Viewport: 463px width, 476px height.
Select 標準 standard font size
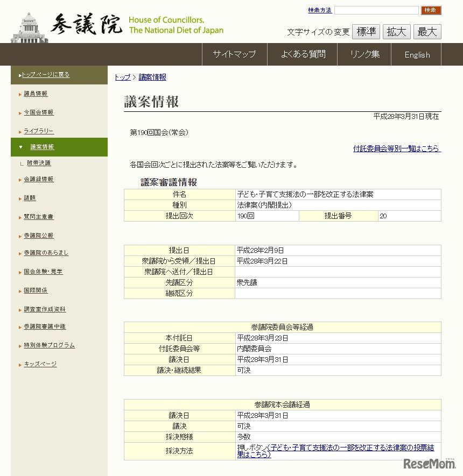click(366, 31)
